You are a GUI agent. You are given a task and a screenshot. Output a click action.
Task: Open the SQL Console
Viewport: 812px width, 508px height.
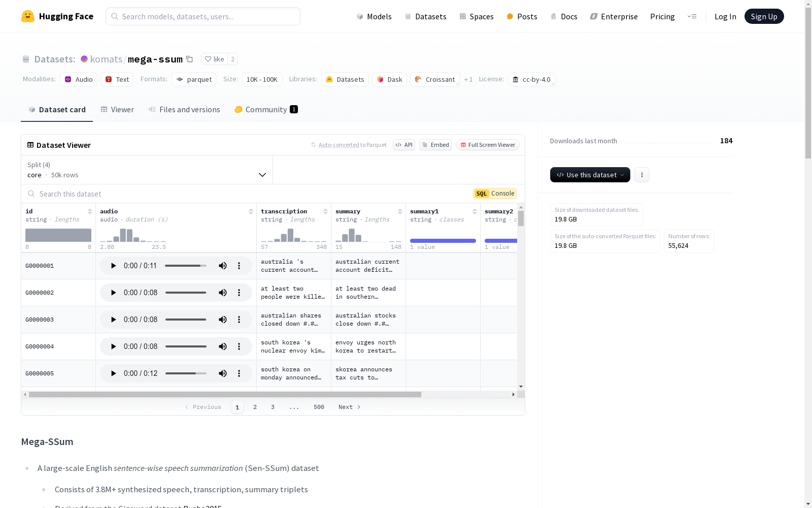click(495, 194)
